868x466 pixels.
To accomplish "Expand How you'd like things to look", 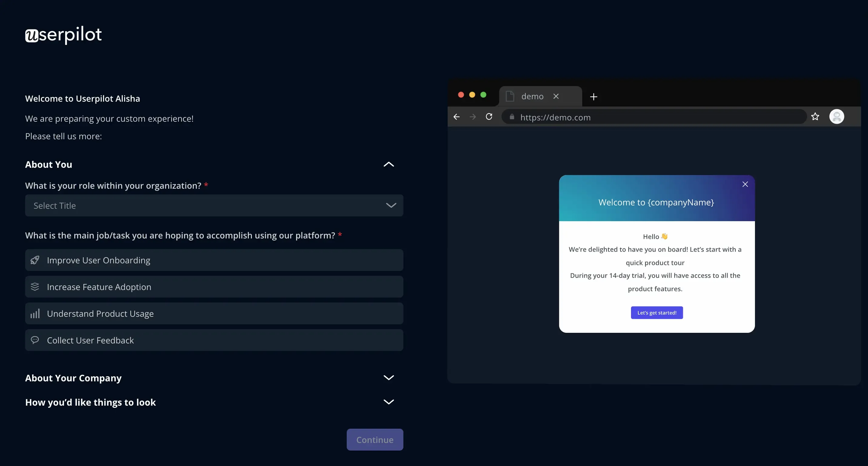I will pos(389,402).
